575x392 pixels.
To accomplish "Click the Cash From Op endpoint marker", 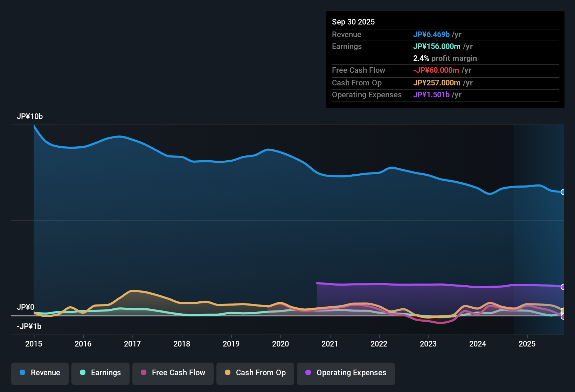I will (x=563, y=310).
